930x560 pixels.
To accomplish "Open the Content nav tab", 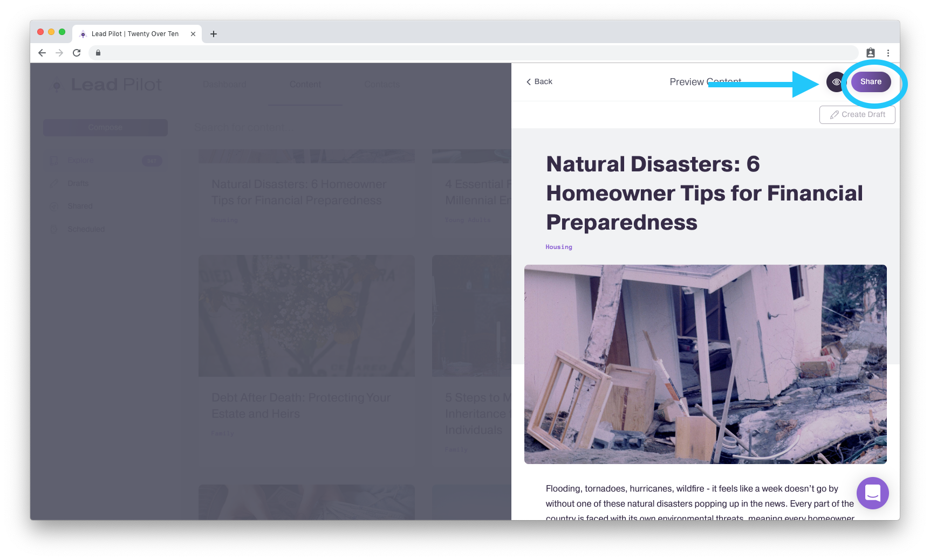I will point(305,85).
